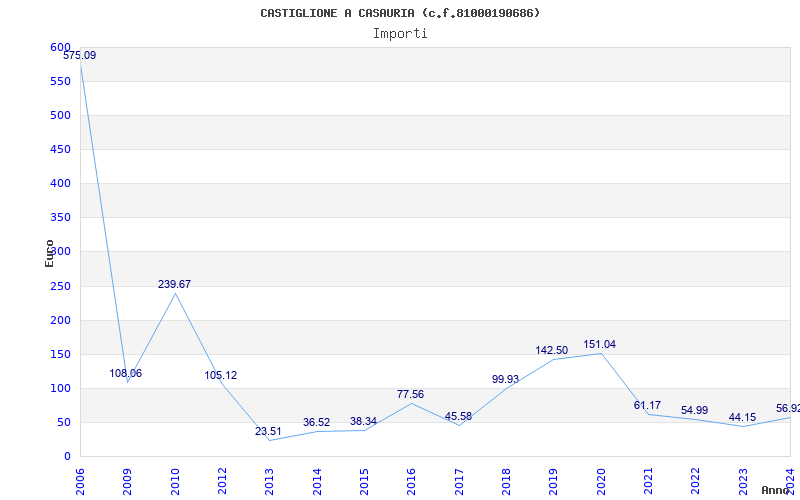Select the 2020 x-axis year label

(601, 482)
